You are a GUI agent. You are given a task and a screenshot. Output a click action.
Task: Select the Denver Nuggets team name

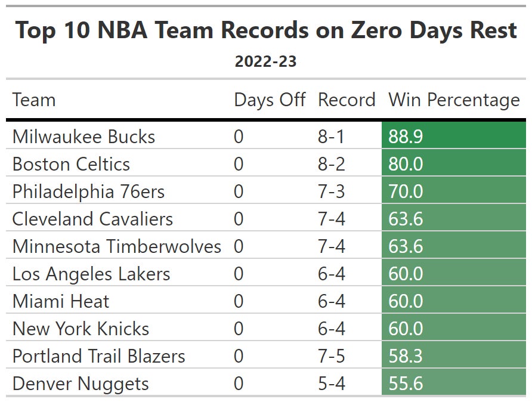click(x=81, y=384)
